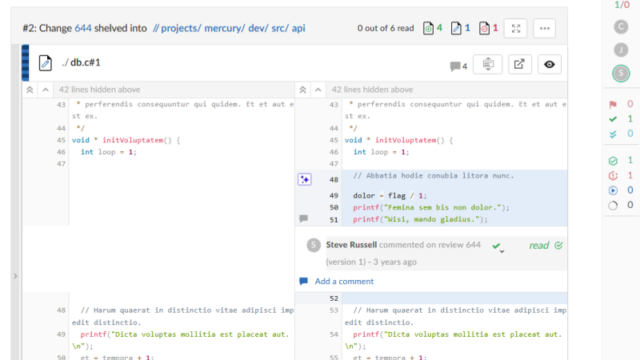Click the 'dolor = flag / 1;' code line

pos(389,196)
